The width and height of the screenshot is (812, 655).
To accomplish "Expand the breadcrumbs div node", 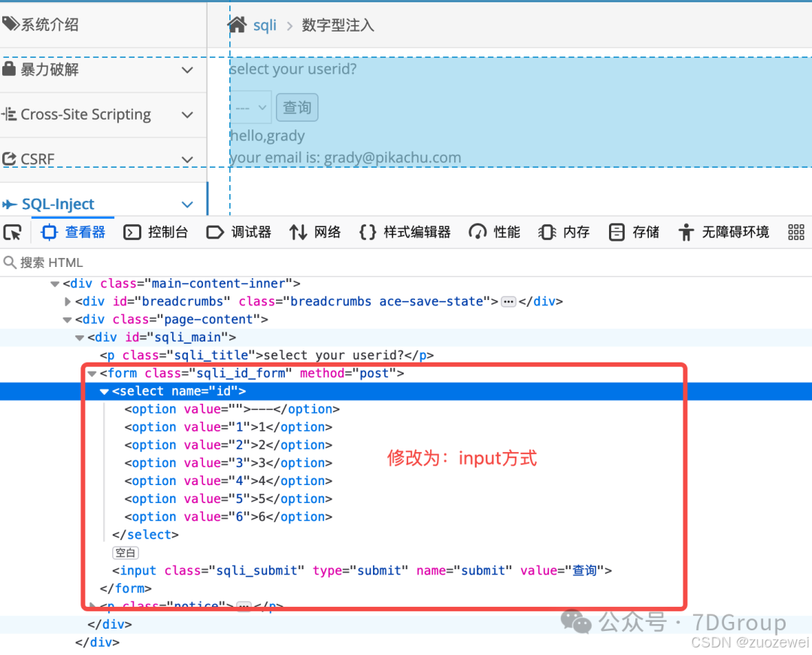I will pyautogui.click(x=68, y=302).
